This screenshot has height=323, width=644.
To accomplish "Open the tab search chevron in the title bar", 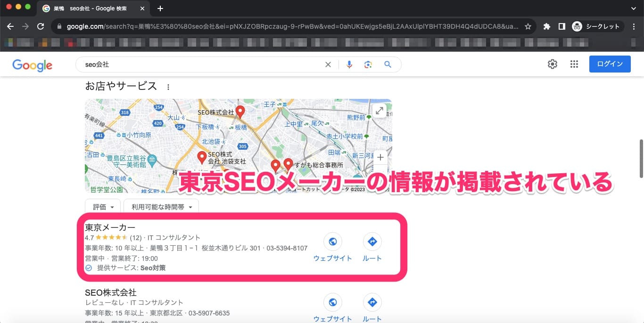I will 633,8.
